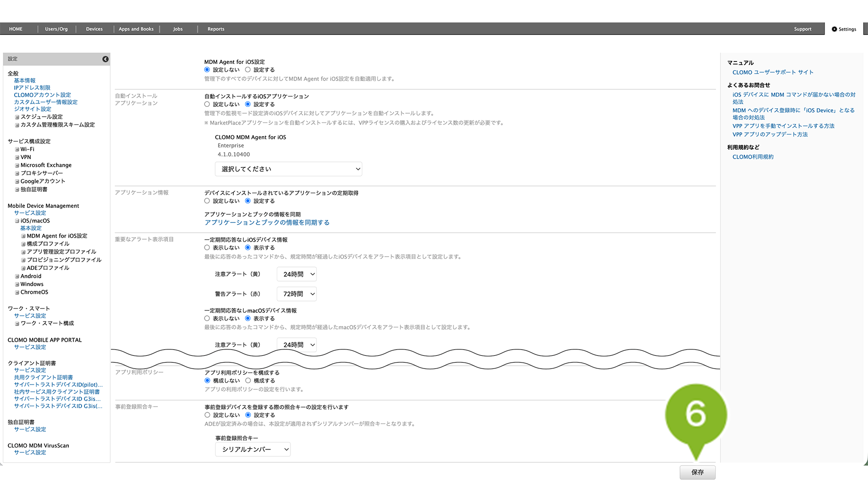The width and height of the screenshot is (868, 488).
Task: Expand the Wi-Fi tree node
Action: (x=17, y=150)
